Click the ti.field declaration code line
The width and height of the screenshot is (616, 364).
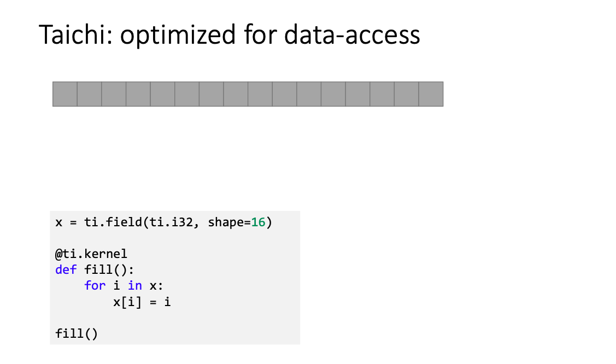tap(163, 222)
